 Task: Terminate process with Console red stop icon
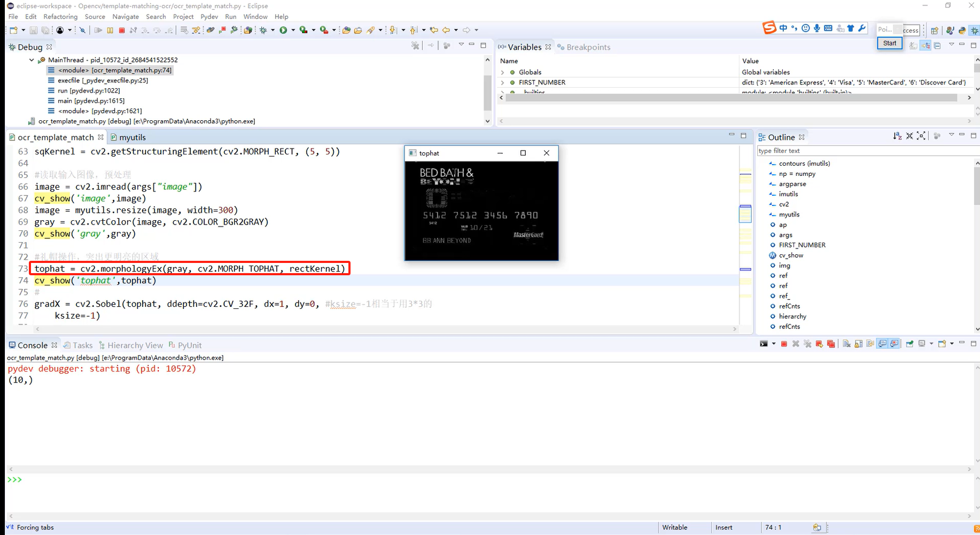[x=784, y=344]
